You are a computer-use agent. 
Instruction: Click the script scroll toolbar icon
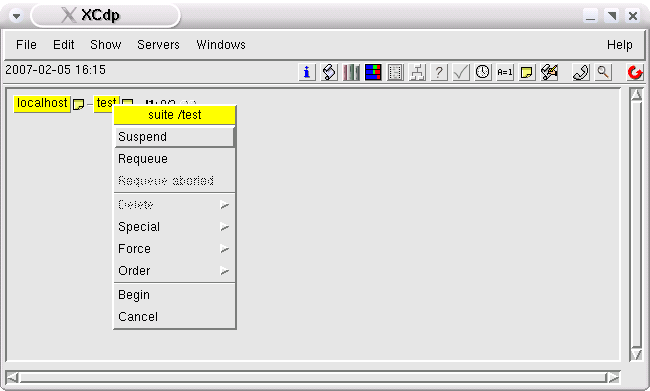329,72
